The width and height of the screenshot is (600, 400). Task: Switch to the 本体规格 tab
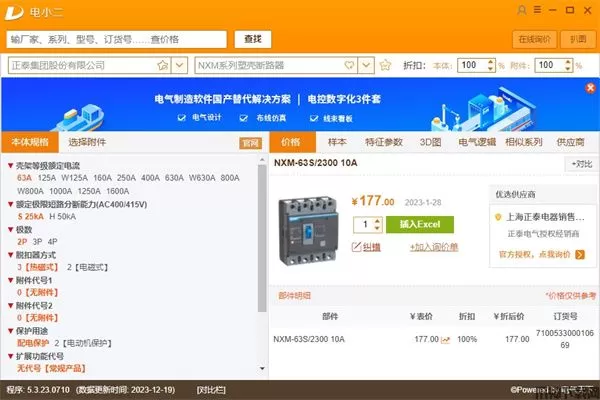coord(30,142)
